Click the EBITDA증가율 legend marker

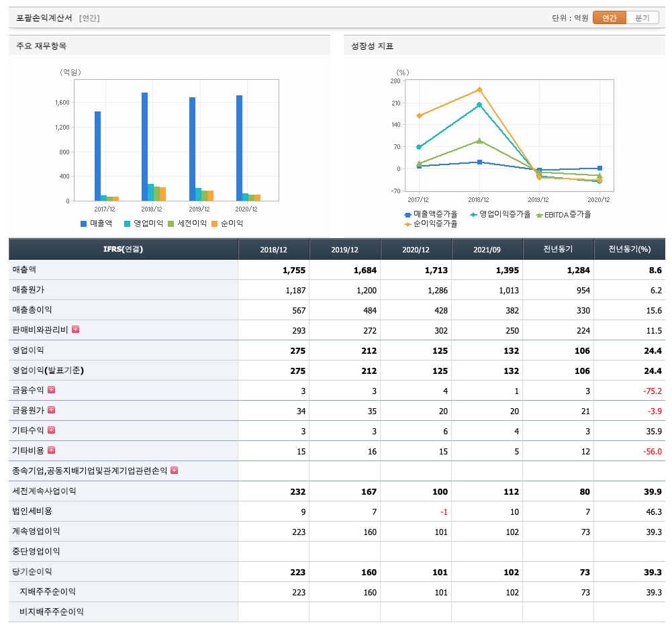point(539,215)
